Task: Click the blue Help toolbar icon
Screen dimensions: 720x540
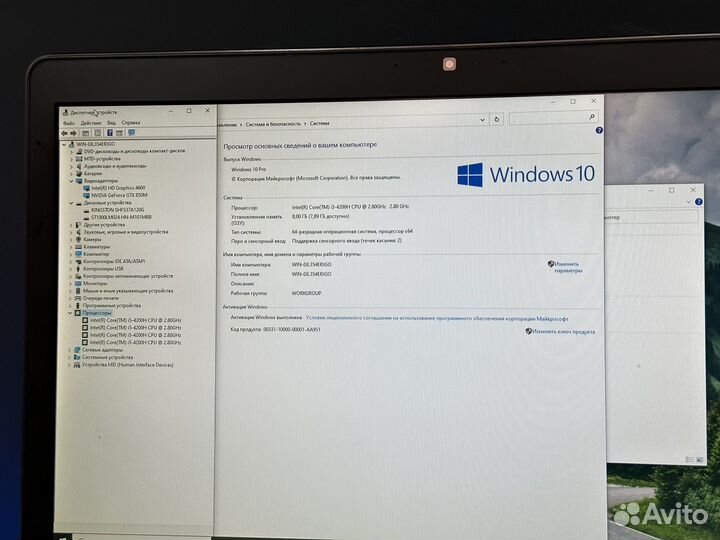Action: click(x=110, y=133)
